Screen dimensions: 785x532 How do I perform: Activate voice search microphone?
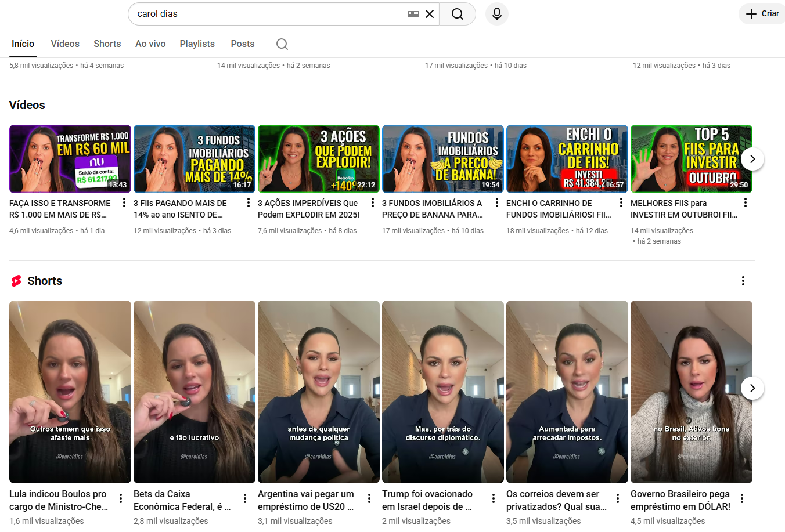496,14
